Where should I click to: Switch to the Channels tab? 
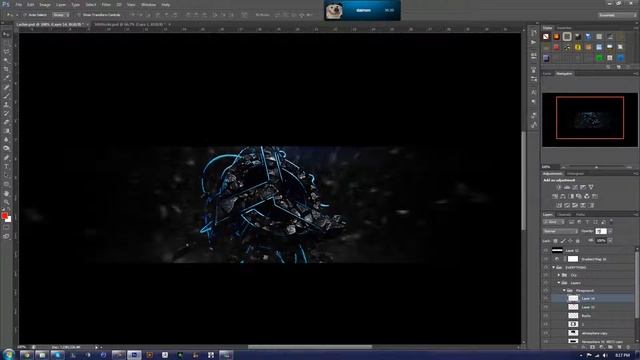[x=565, y=215]
